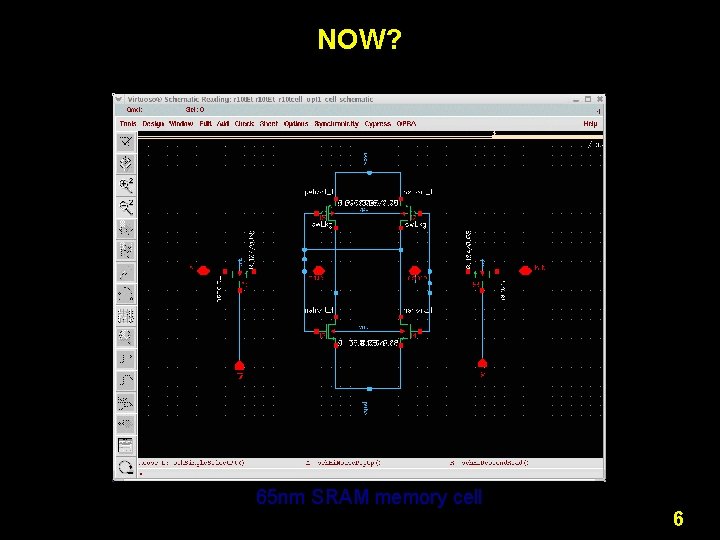Click the 'Cmd:' status text
This screenshot has width=720, height=540.
[135, 110]
